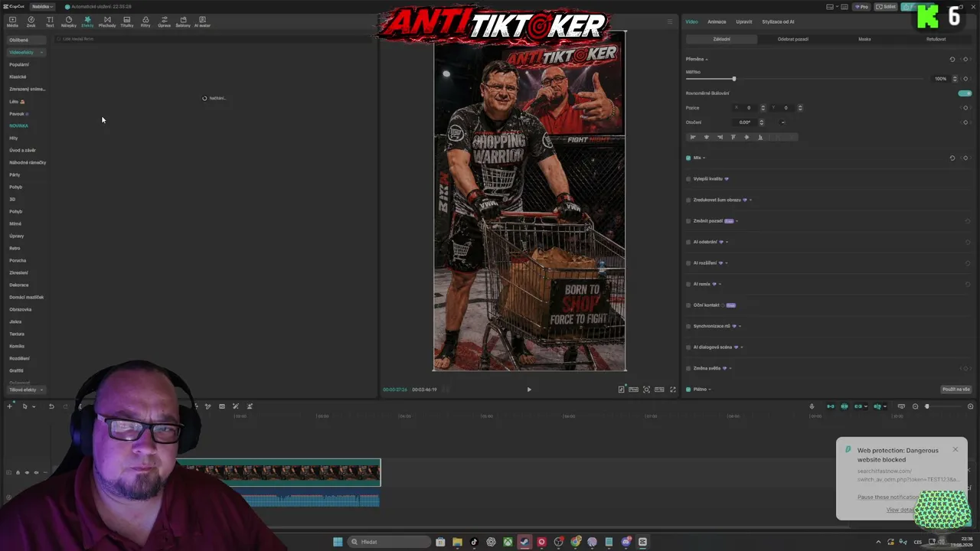The width and height of the screenshot is (980, 551).
Task: Open the Šablony templates panel
Action: point(183,21)
